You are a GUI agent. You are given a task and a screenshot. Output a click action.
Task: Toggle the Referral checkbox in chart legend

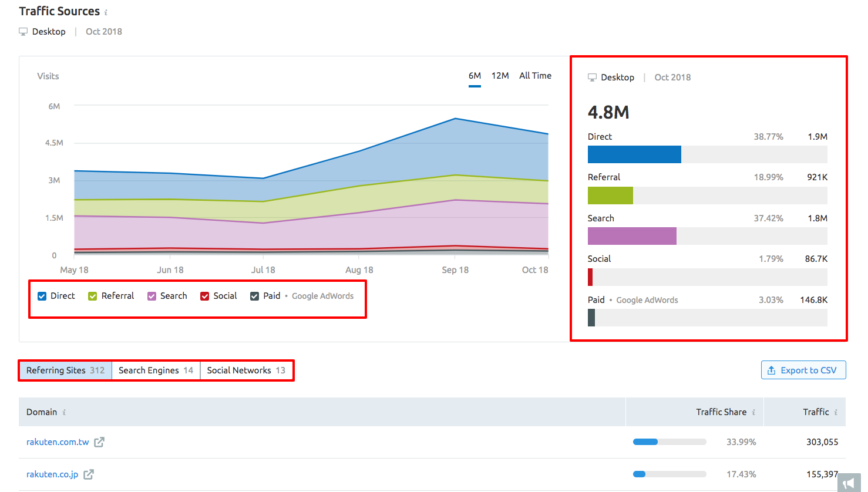[x=93, y=296]
